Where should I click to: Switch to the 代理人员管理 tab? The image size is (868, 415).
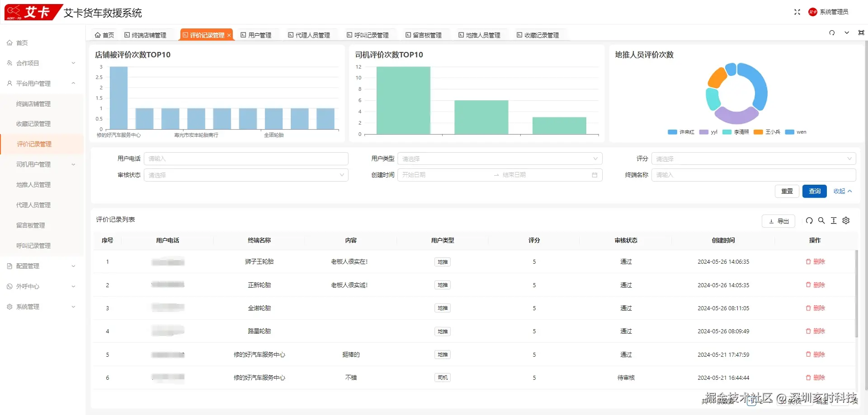click(x=309, y=35)
